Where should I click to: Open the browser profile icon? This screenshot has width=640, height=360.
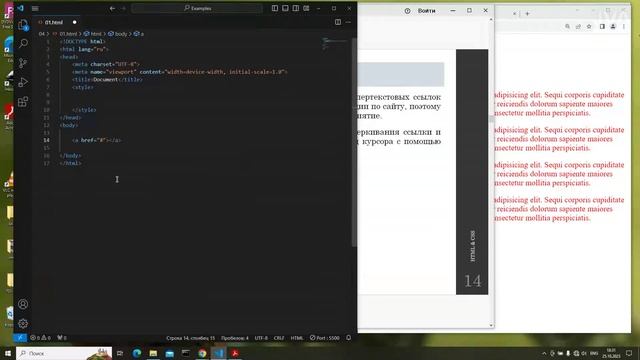[613, 27]
